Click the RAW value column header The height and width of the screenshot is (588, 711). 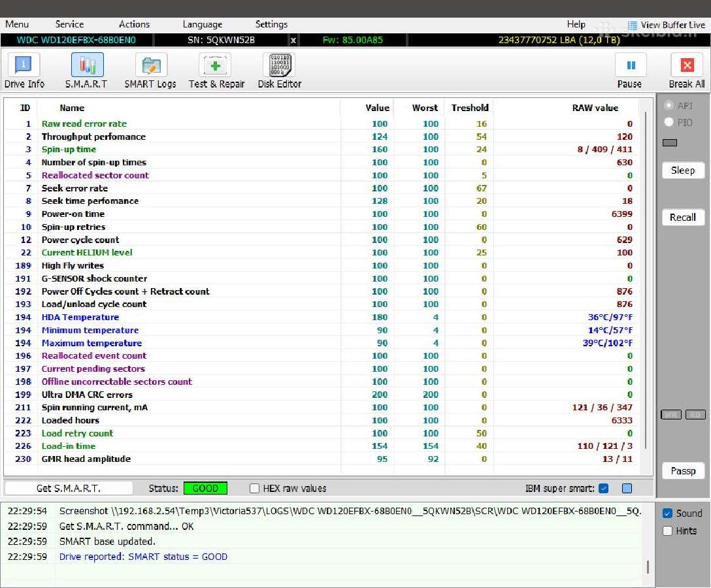(x=595, y=108)
